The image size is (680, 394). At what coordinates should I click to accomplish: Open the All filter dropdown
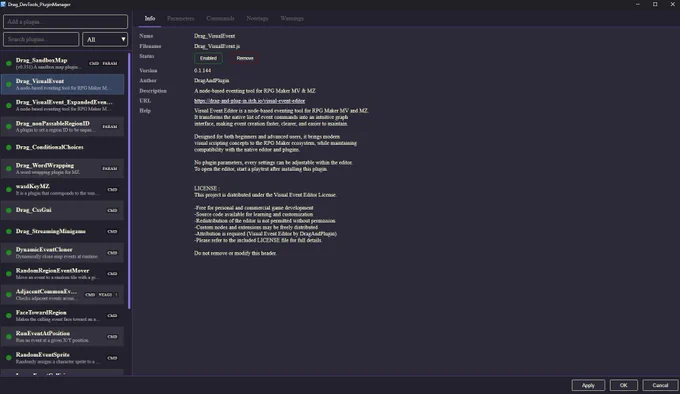105,39
